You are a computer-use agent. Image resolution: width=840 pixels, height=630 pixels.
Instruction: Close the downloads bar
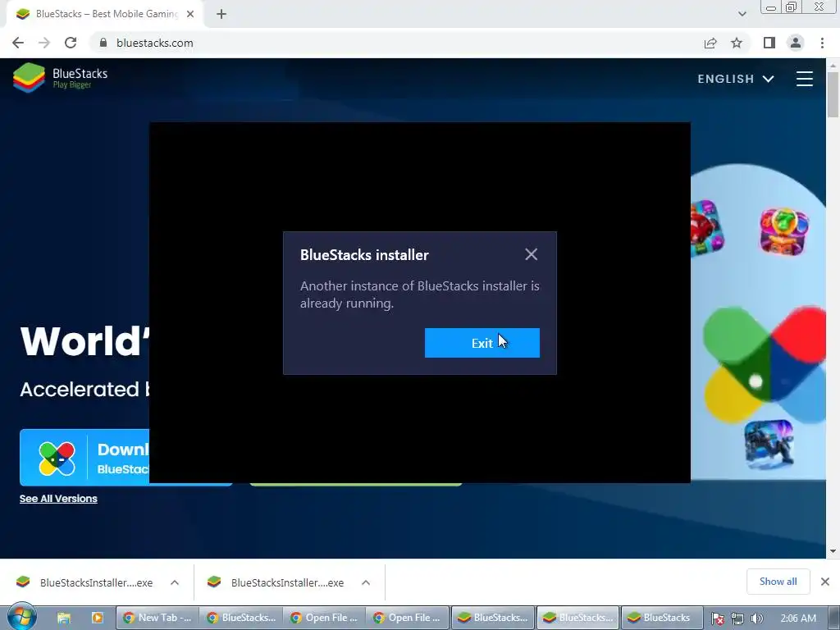(825, 582)
